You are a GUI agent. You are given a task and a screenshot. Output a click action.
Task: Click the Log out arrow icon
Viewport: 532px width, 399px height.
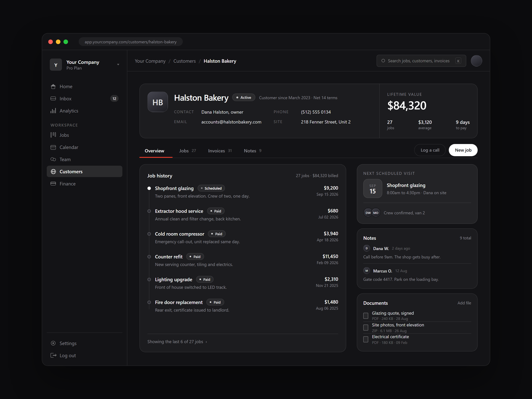(53, 355)
